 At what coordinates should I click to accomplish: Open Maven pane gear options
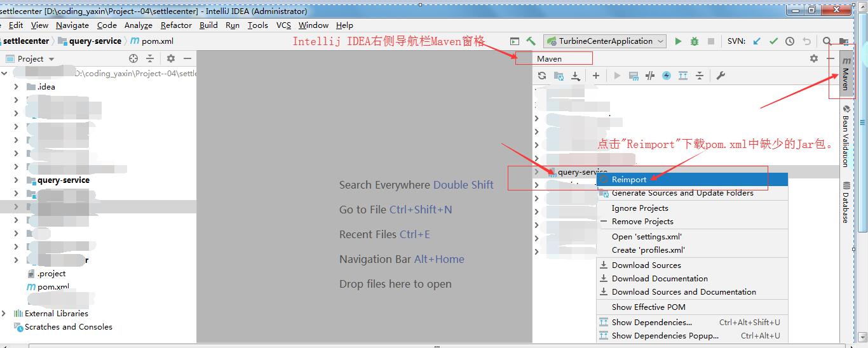[x=814, y=58]
